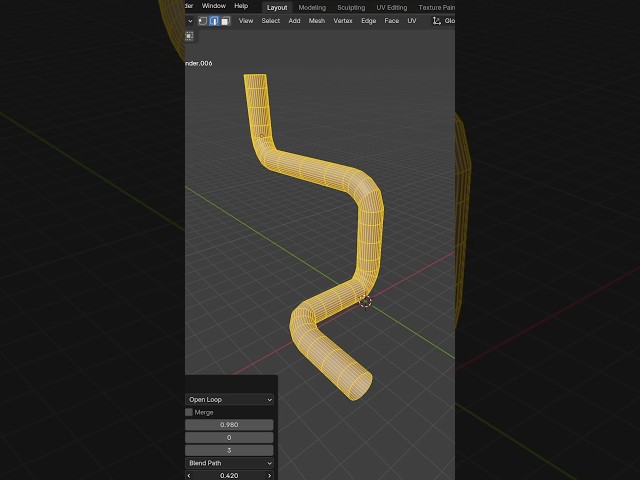Open the Select menu in viewport header
Viewport: 640px width, 480px height.
(271, 21)
